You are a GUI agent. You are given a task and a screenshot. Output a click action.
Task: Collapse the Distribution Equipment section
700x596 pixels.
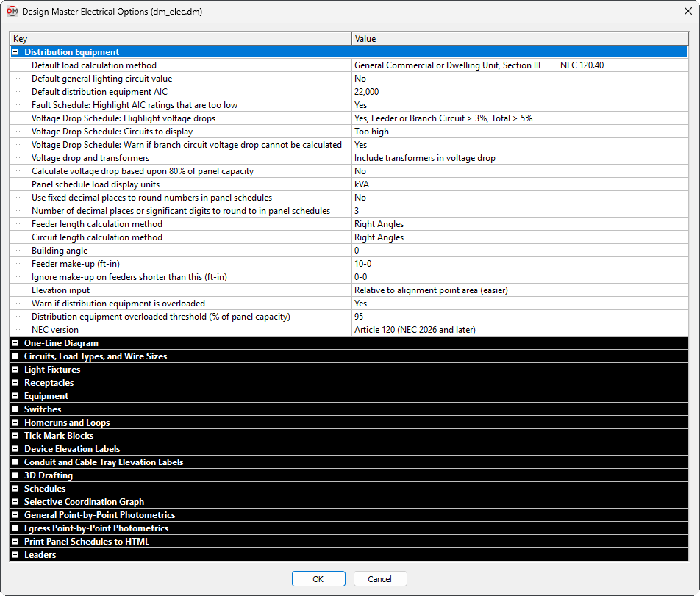click(15, 52)
